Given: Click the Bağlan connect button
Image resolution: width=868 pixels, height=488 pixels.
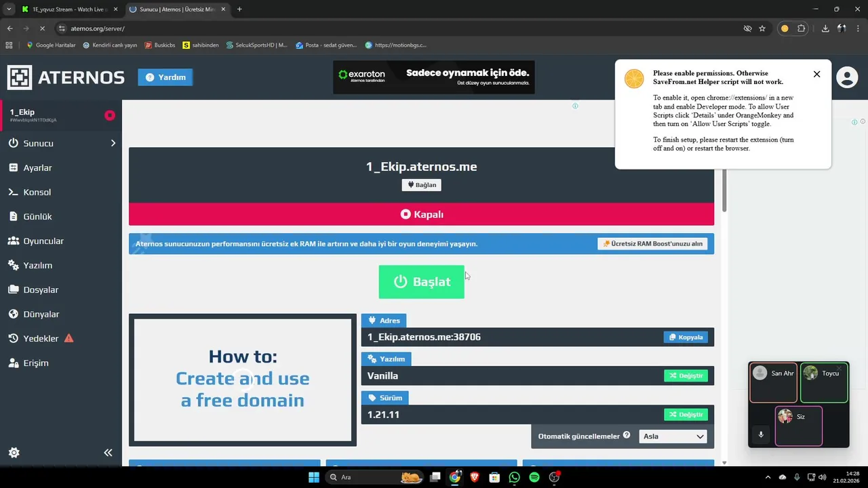Looking at the screenshot, I should (x=421, y=184).
